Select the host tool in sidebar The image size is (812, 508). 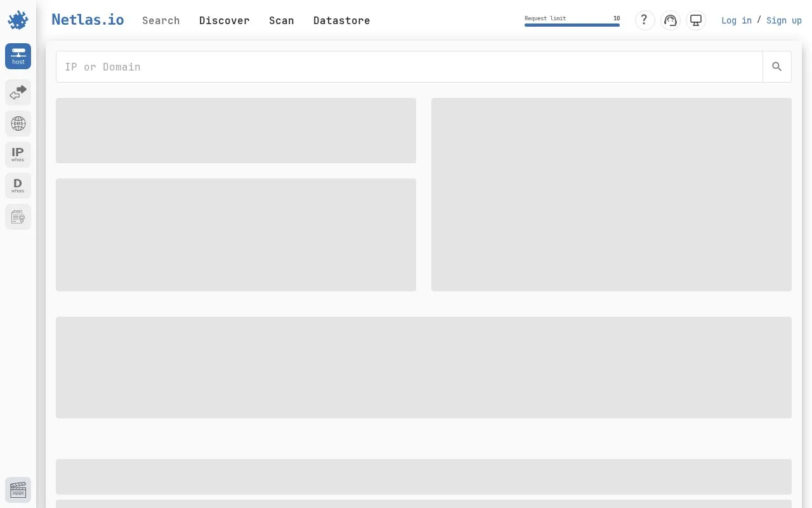point(18,56)
